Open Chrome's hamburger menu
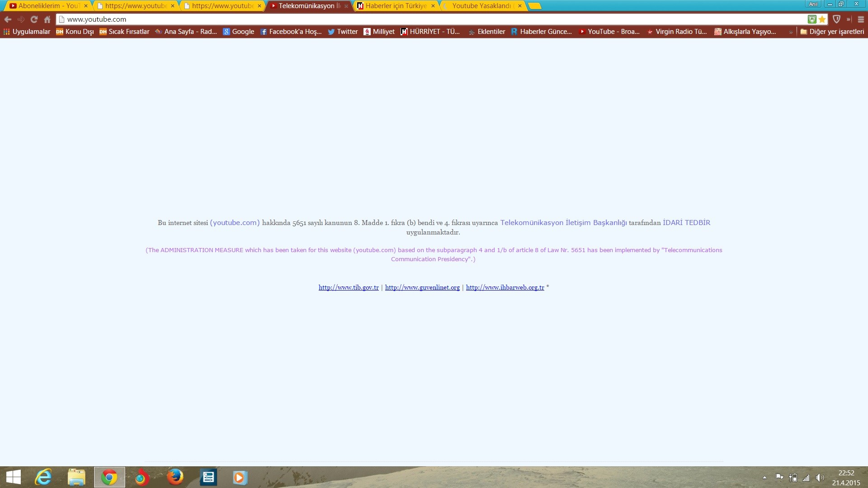868x488 pixels. [861, 19]
